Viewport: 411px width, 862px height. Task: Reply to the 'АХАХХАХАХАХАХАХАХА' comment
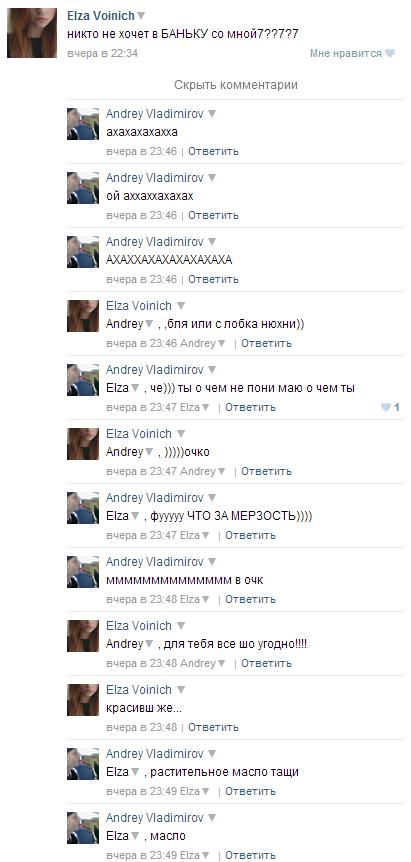click(213, 279)
